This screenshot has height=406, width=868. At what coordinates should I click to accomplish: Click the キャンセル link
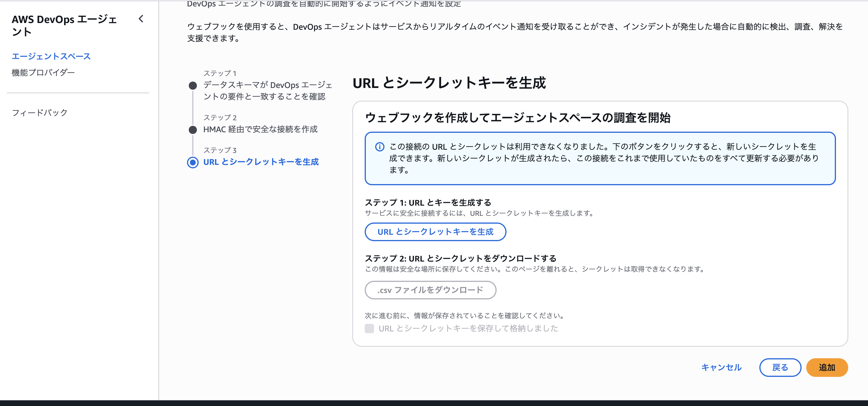click(721, 367)
